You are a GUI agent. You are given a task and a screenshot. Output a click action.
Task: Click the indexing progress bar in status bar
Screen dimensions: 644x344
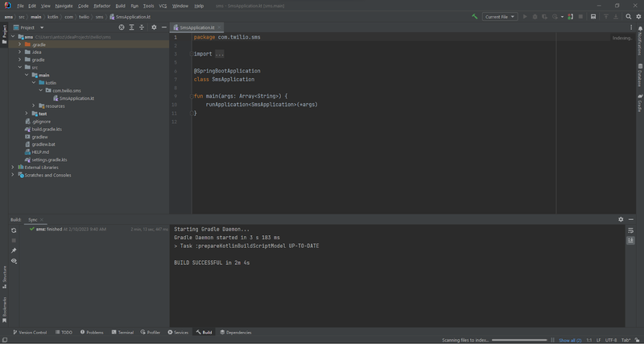[521, 340]
